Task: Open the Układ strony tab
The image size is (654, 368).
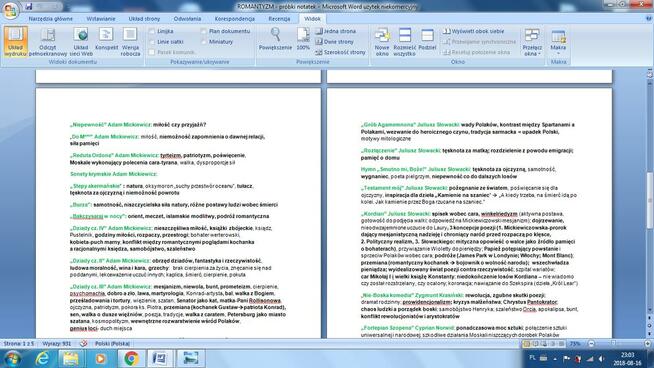Action: pyautogui.click(x=144, y=19)
